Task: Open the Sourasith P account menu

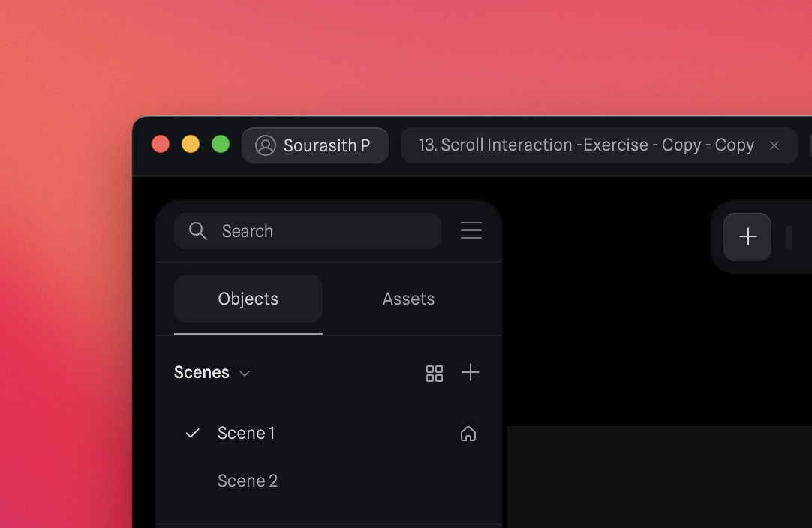Action: point(314,145)
